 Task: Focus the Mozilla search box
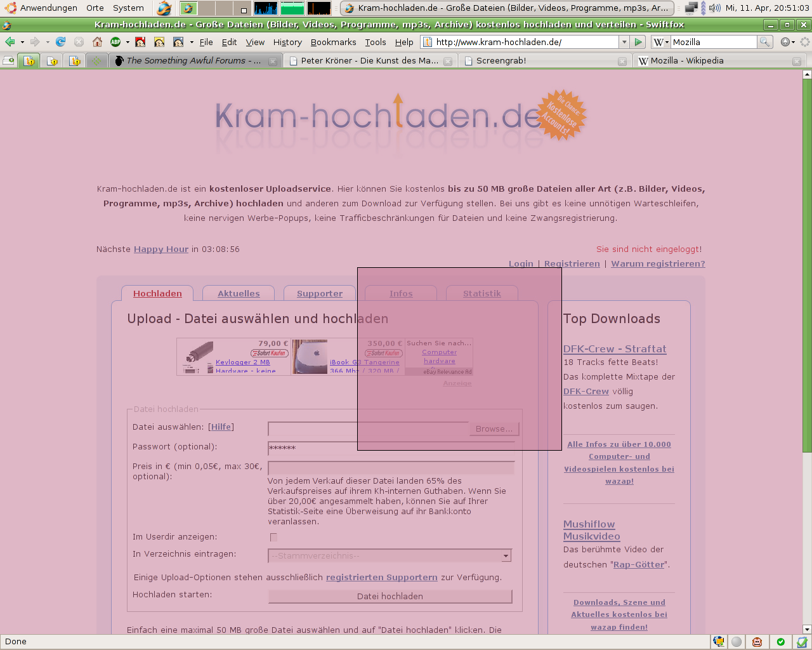[x=714, y=42]
